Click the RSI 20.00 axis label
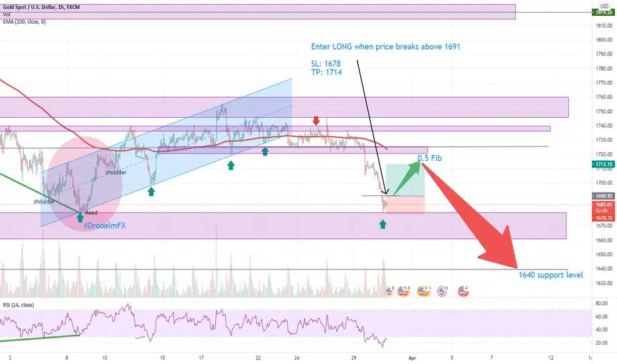The width and height of the screenshot is (617, 364). pos(602,343)
